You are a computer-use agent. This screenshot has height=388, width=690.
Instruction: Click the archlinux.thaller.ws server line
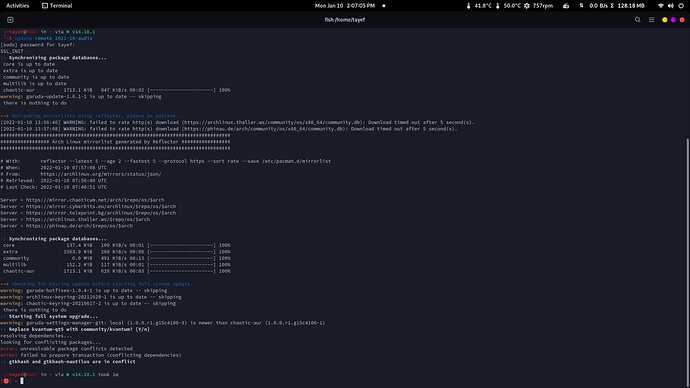click(x=75, y=220)
